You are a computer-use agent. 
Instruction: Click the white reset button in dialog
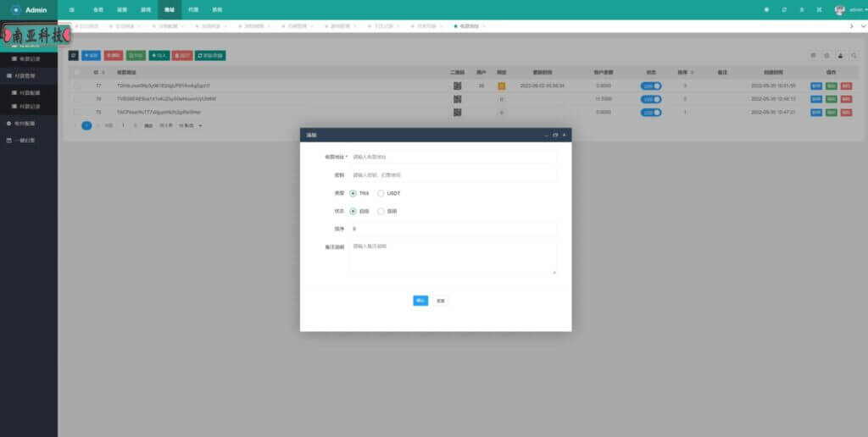[440, 301]
